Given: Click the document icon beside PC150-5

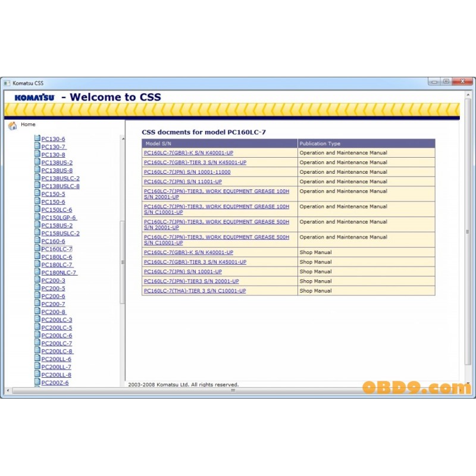Looking at the screenshot, I should point(37,193).
